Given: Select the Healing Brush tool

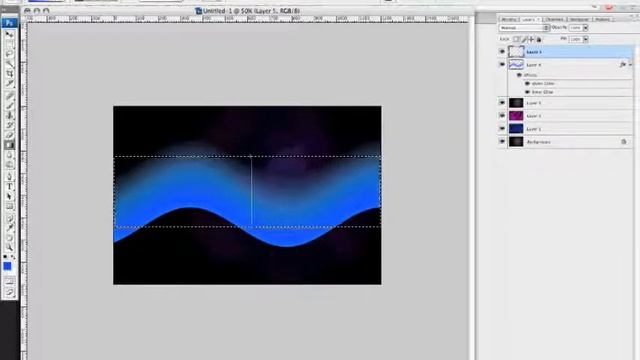Looking at the screenshot, I should pos(9,96).
